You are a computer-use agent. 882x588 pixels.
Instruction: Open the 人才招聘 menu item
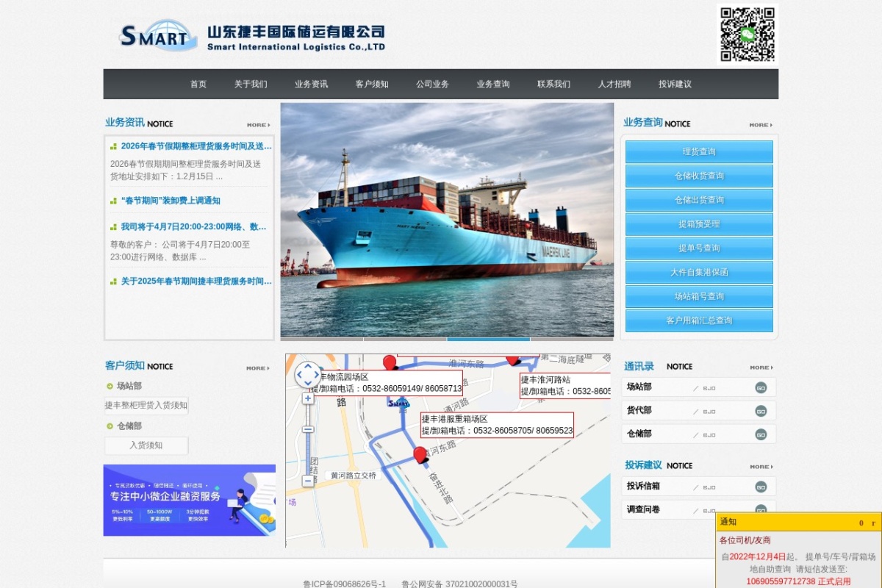point(614,84)
